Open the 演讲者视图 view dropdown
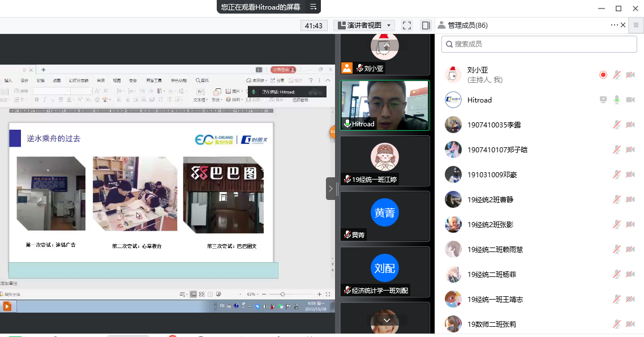 point(364,25)
